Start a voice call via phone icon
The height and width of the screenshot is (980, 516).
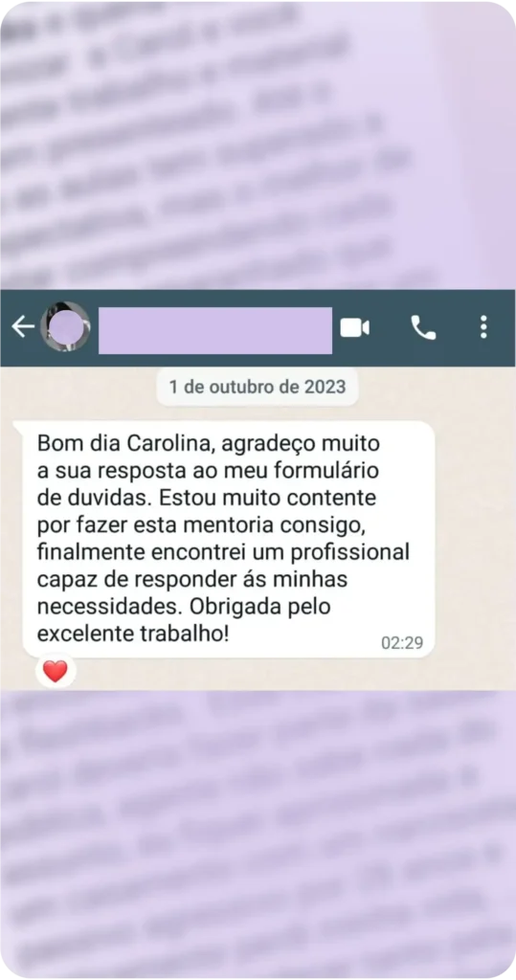tap(423, 327)
